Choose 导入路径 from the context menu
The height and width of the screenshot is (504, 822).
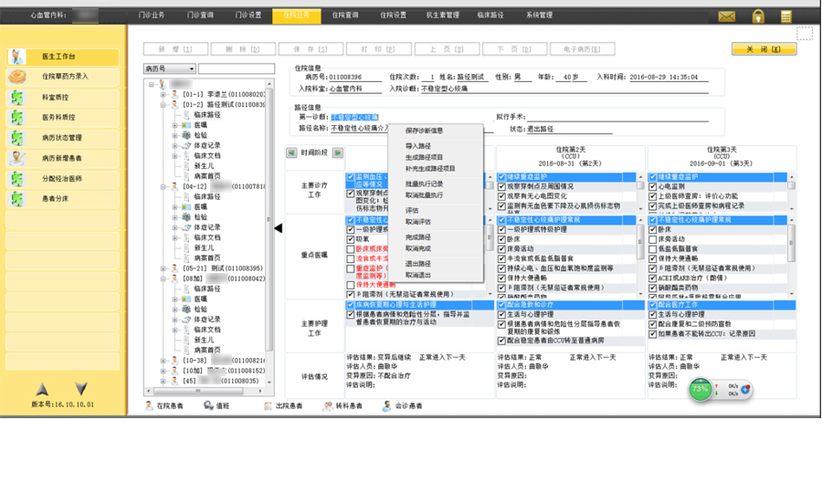[x=418, y=146]
